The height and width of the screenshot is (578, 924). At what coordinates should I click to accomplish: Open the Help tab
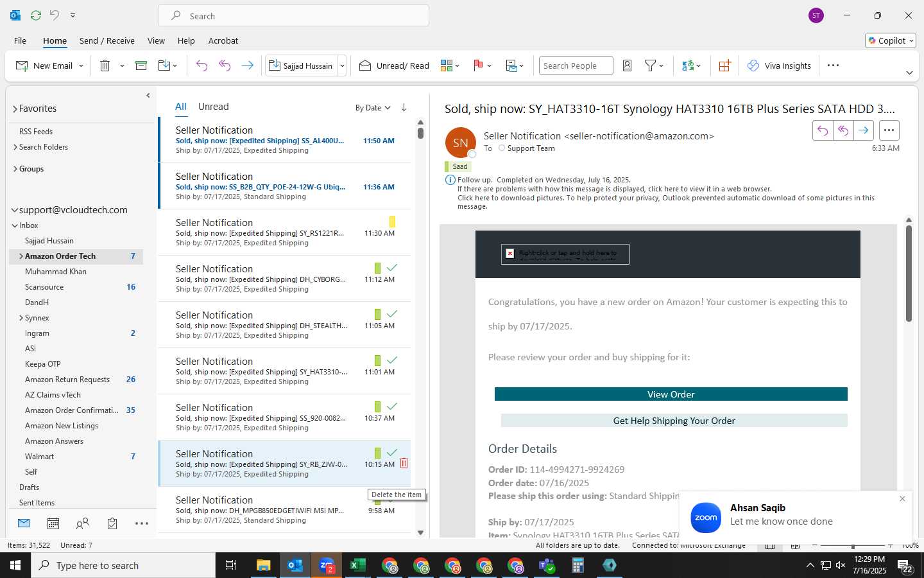click(x=186, y=40)
